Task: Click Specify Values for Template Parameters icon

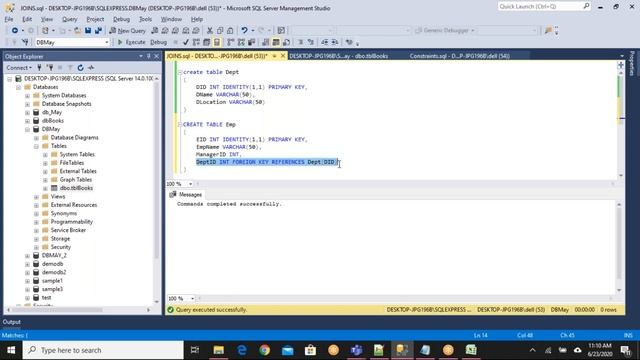Action: tap(349, 42)
